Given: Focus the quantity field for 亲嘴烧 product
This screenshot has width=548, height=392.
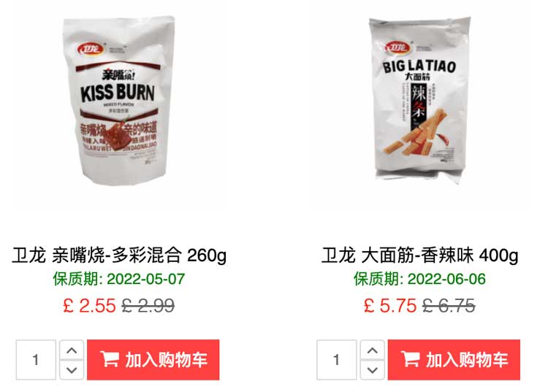Looking at the screenshot, I should [36, 360].
